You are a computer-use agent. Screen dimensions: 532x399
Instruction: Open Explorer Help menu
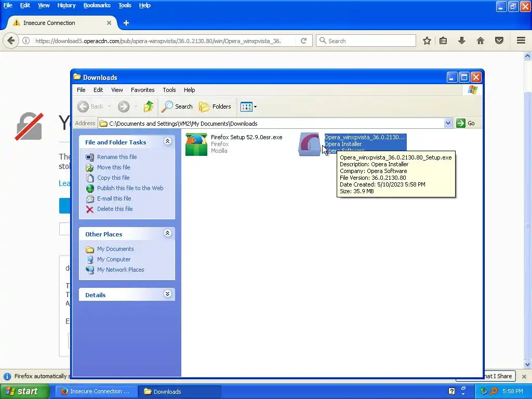pyautogui.click(x=189, y=90)
